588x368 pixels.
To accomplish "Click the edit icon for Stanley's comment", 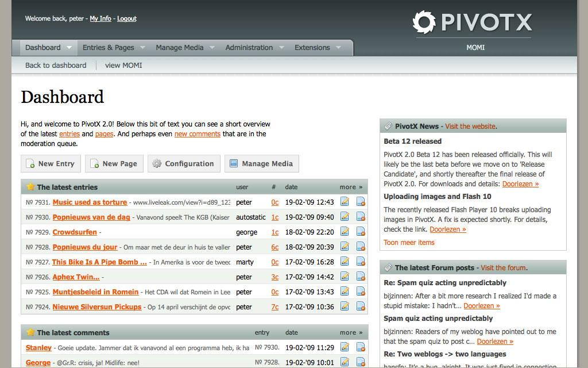I will [x=345, y=347].
